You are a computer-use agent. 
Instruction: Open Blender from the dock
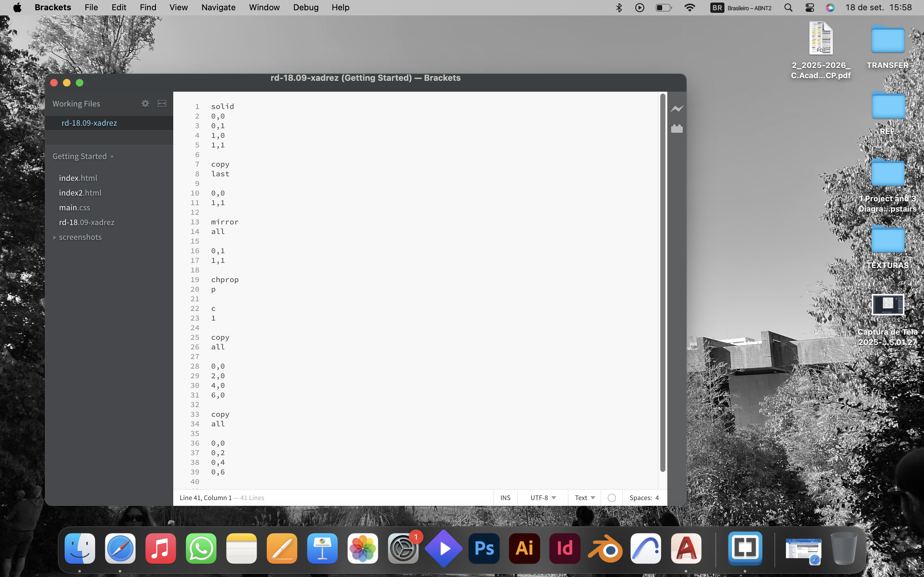[605, 549]
